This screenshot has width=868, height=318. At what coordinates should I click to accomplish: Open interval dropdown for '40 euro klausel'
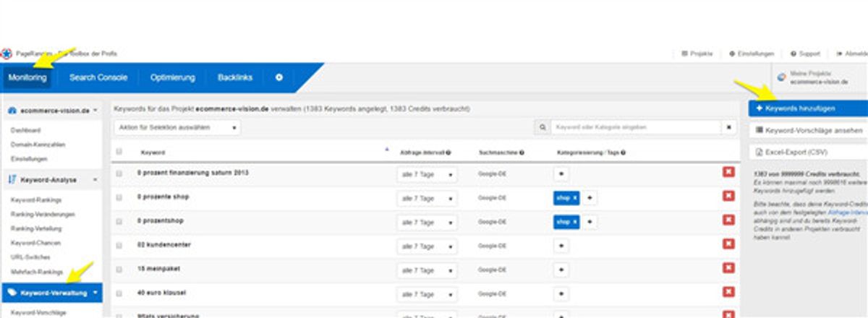[427, 294]
